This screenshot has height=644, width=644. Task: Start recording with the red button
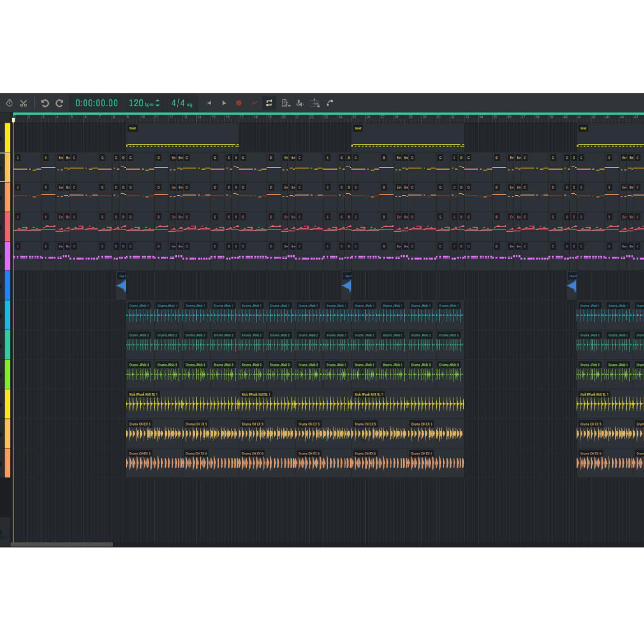point(239,103)
